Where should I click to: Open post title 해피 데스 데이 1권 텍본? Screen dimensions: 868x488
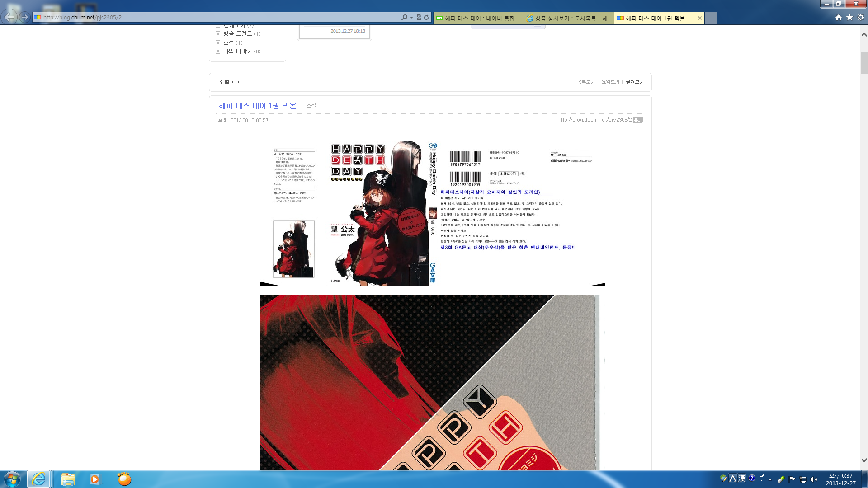257,105
